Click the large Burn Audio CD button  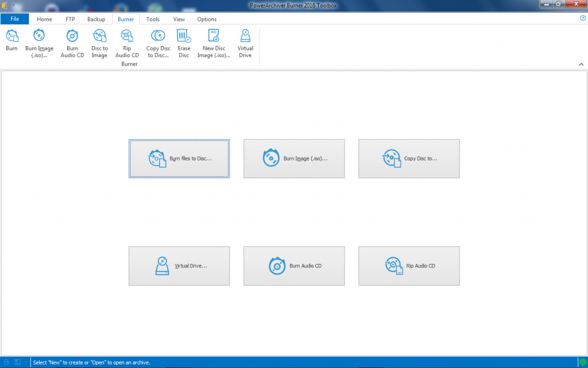[294, 266]
